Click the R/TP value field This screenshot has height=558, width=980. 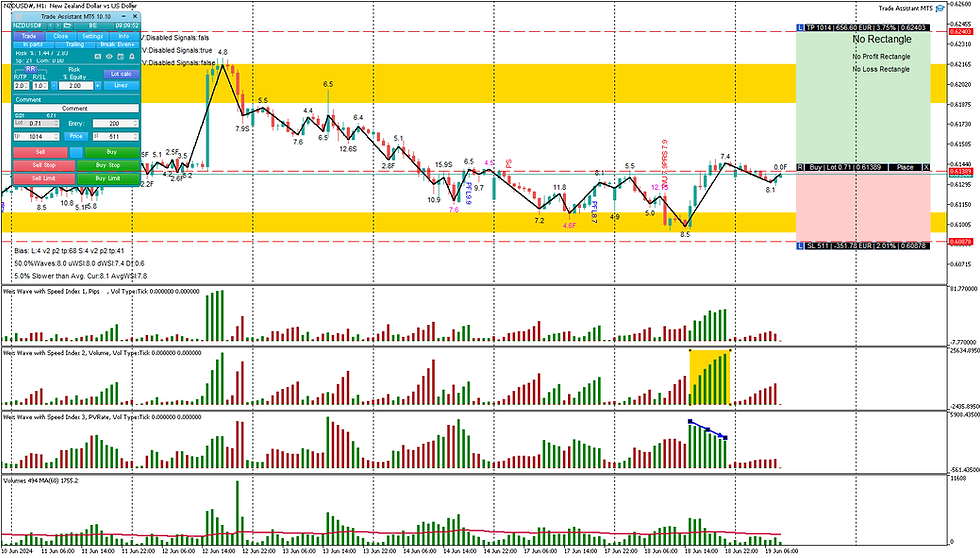point(21,86)
